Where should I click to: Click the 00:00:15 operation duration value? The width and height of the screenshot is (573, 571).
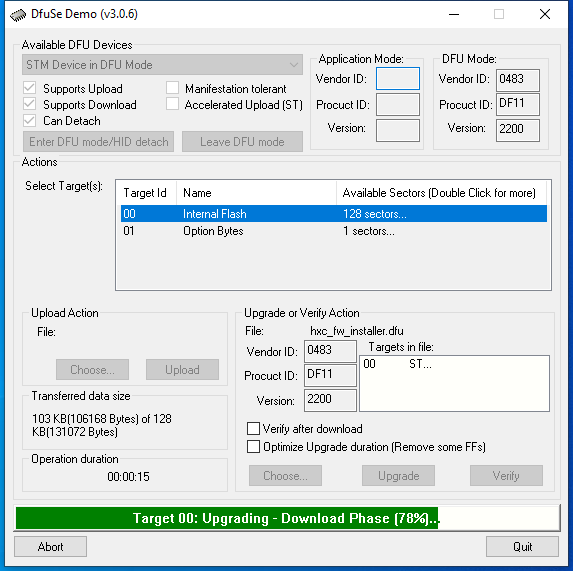pyautogui.click(x=128, y=476)
